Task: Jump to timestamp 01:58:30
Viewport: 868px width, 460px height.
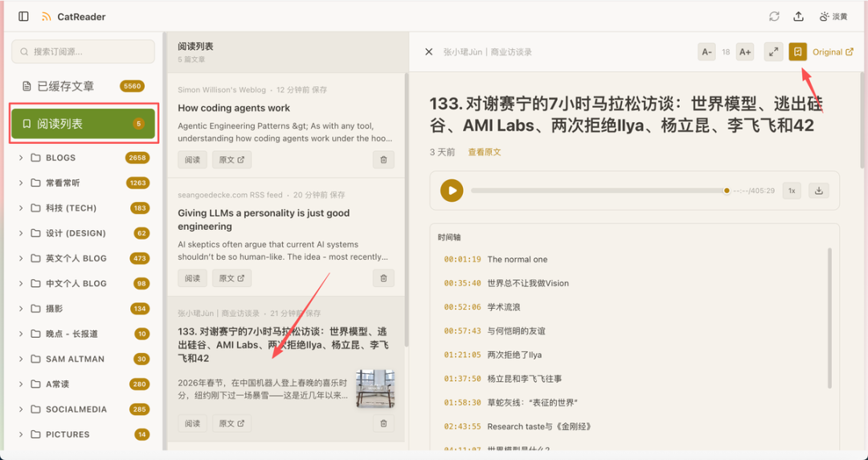Action: point(462,402)
